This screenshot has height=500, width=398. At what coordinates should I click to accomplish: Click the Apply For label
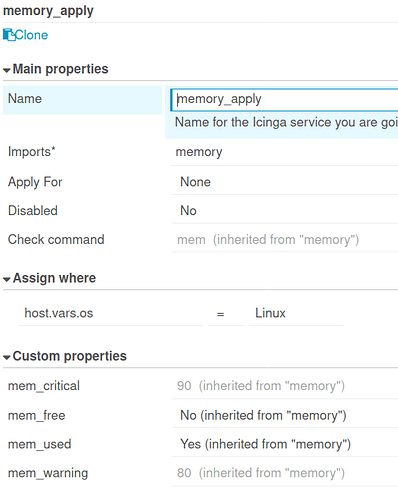[x=35, y=182]
